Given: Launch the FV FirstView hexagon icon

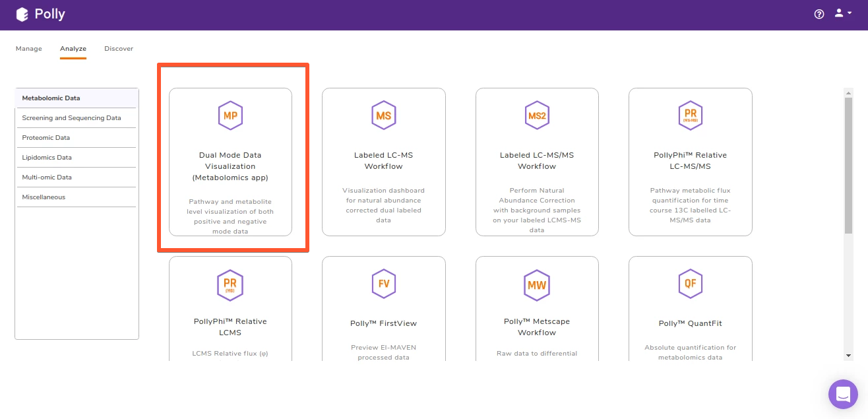Looking at the screenshot, I should click(x=383, y=284).
